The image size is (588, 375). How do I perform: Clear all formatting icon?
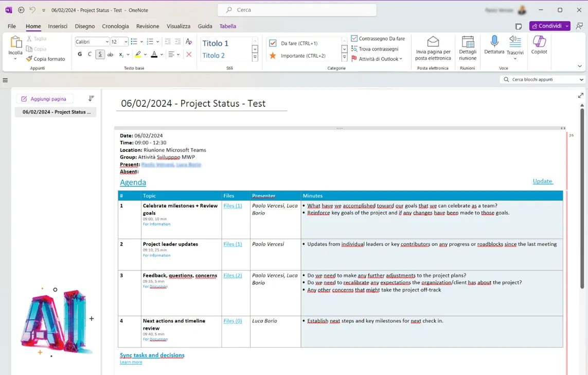pos(189,42)
